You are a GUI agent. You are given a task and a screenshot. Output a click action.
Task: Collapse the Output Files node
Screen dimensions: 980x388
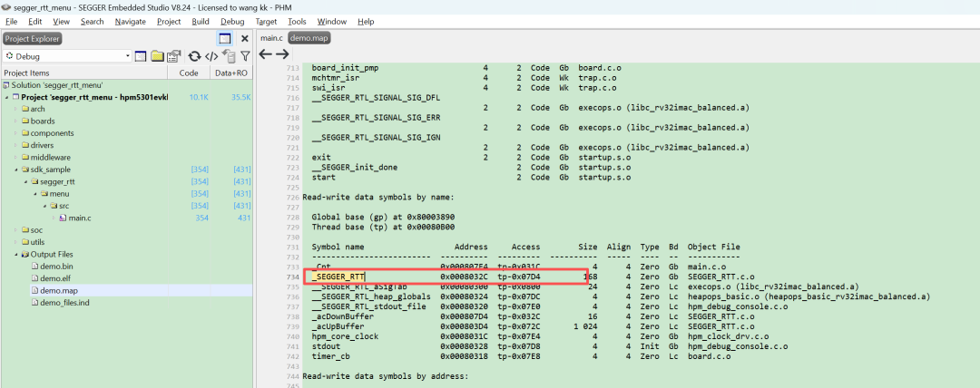coord(16,254)
